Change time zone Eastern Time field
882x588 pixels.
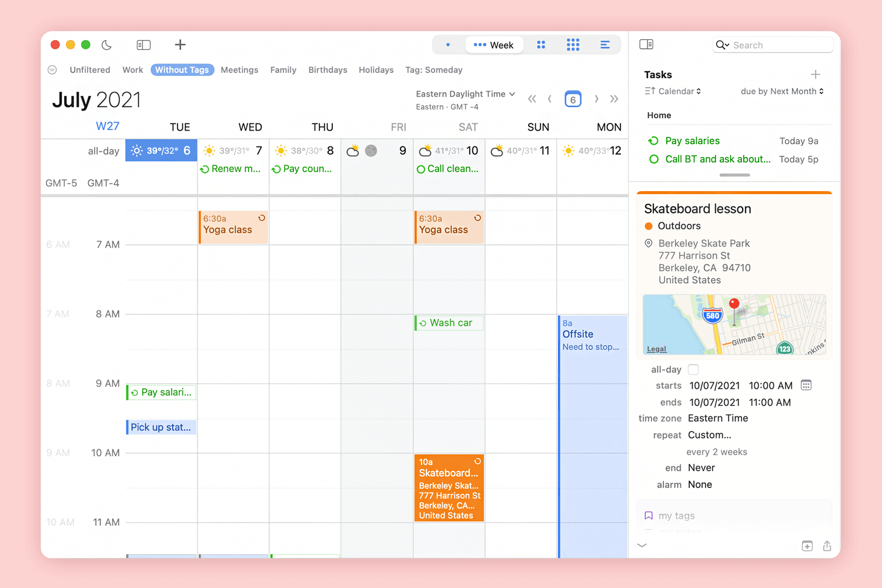[x=718, y=418]
